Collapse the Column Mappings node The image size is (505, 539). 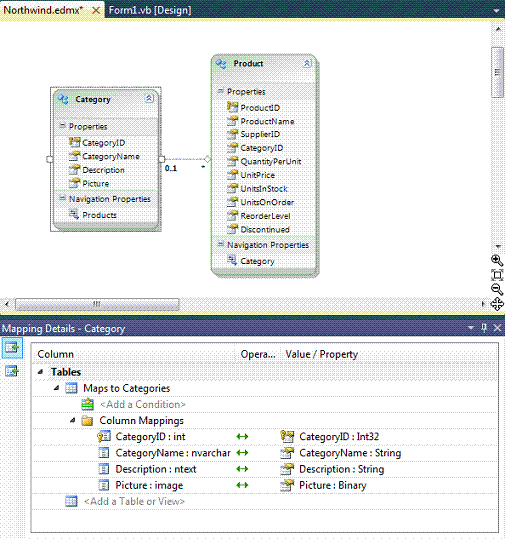click(x=73, y=420)
